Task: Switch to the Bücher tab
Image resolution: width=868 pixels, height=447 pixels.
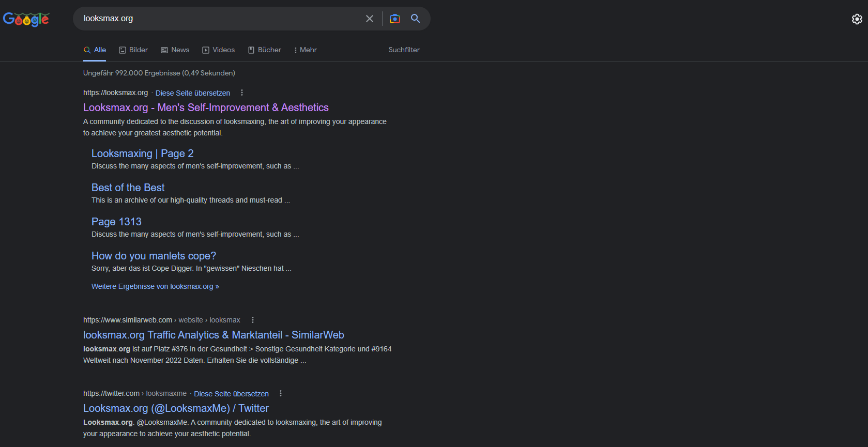Action: 264,50
